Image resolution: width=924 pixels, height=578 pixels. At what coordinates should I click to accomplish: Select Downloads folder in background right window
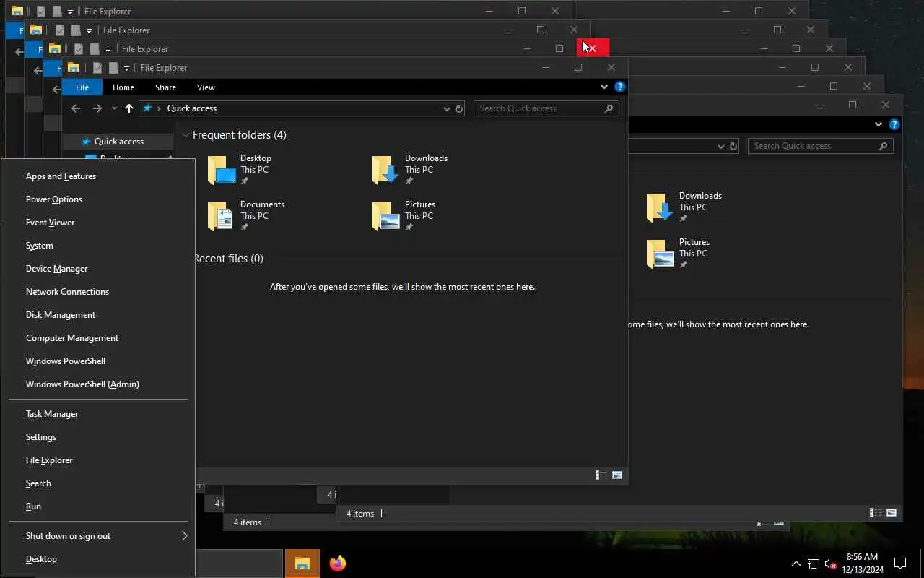point(684,207)
